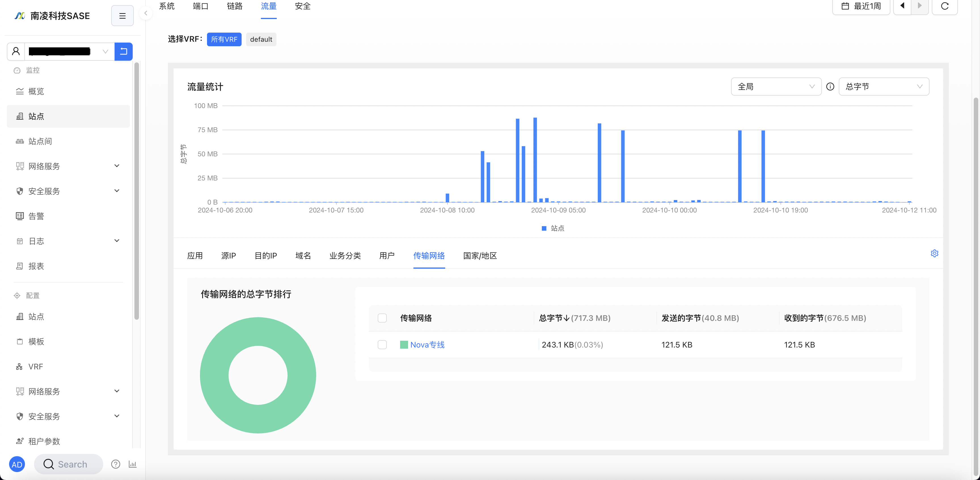980x480 pixels.
Task: Open the 站点间 inter-site page
Action: pyautogui.click(x=68, y=141)
